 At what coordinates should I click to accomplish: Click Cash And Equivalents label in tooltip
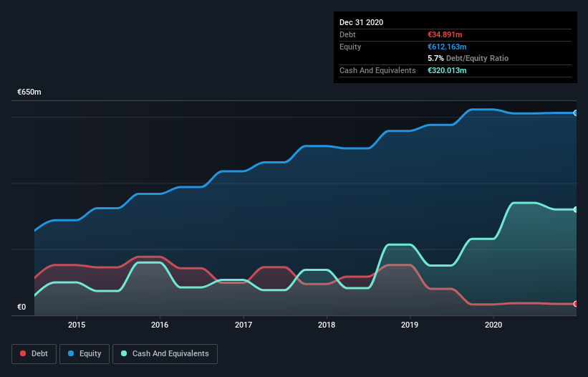(377, 70)
